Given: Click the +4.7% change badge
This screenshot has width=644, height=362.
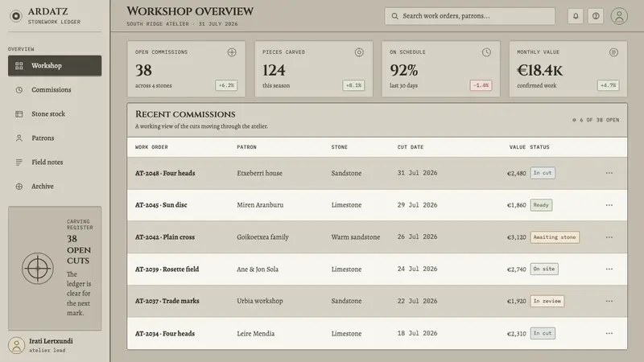Looking at the screenshot, I should (609, 85).
